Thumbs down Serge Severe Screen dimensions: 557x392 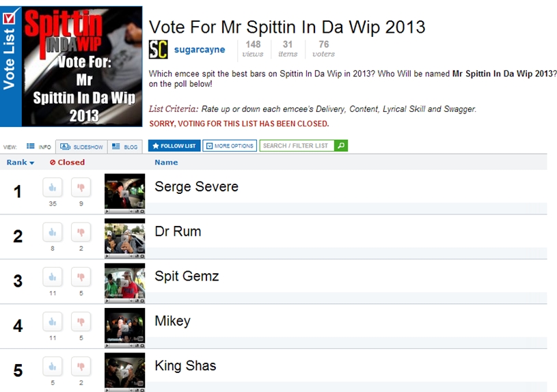coord(81,187)
